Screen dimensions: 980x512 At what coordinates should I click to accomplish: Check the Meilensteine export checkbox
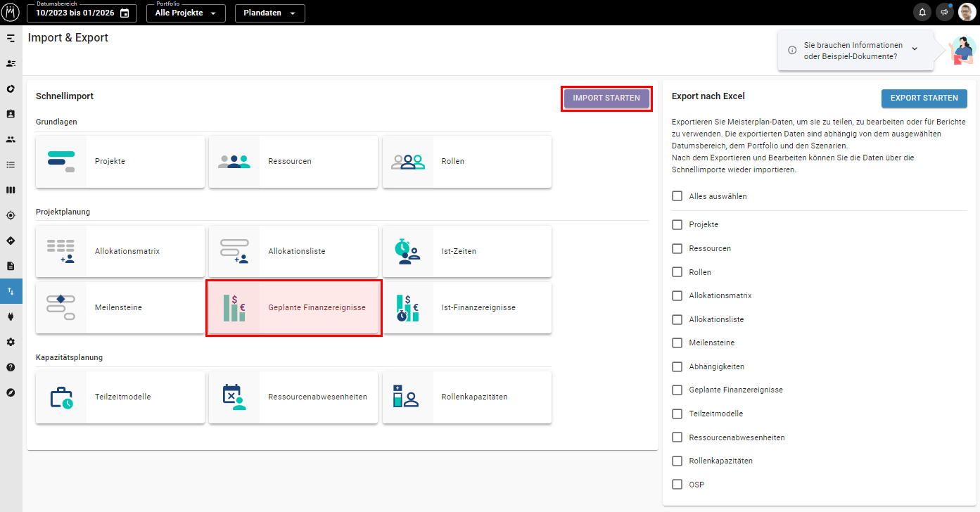click(677, 343)
